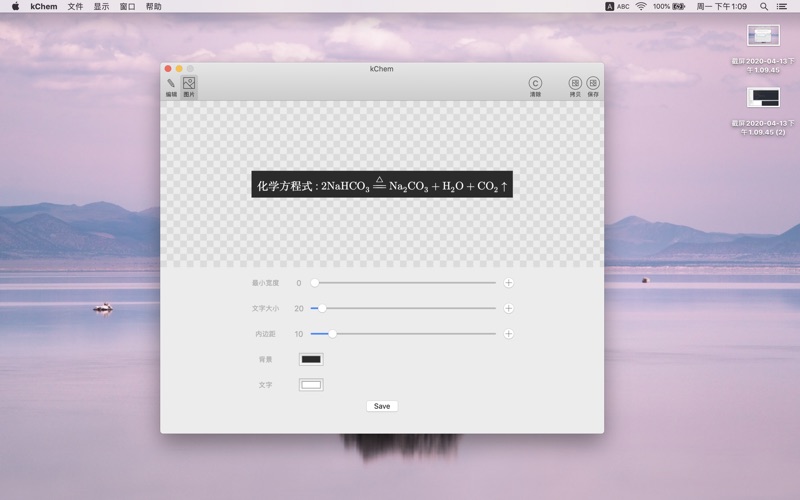Open the white 文字 text color swatch

(311, 384)
